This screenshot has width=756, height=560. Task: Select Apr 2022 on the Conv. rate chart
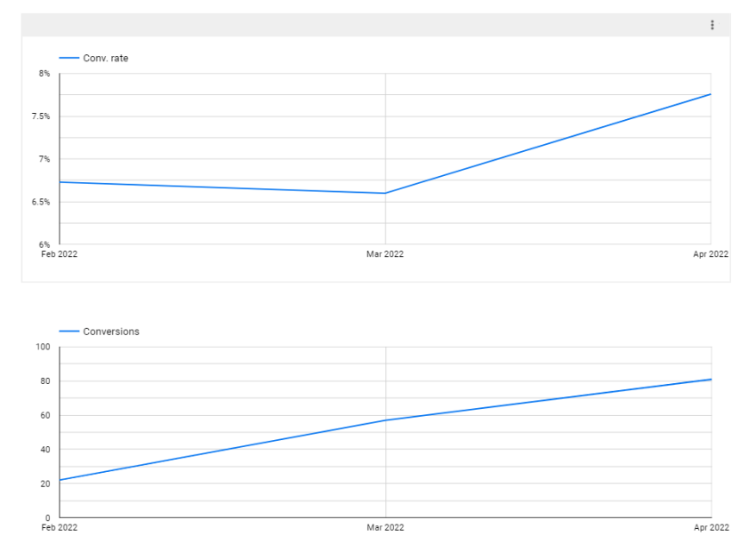coord(711,254)
